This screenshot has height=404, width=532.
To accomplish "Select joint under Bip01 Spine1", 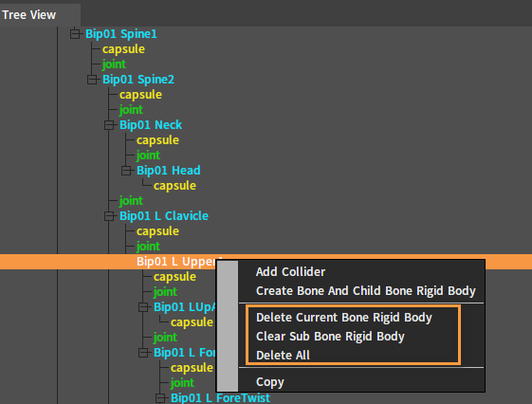I will tap(114, 64).
